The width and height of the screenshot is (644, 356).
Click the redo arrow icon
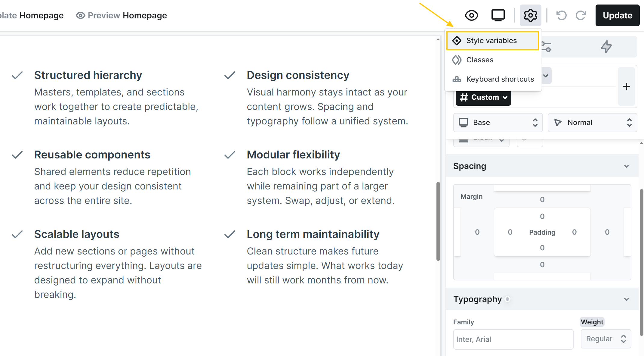pyautogui.click(x=581, y=15)
